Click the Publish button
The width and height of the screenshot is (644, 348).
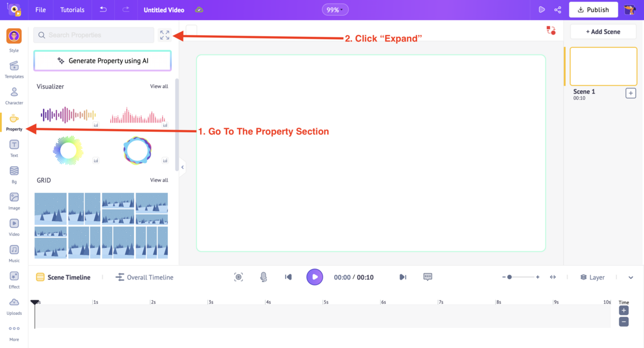pos(593,10)
